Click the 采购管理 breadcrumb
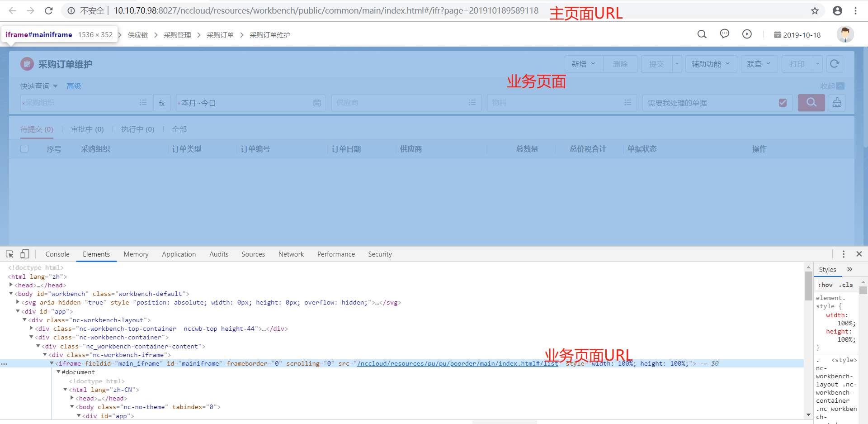This screenshot has width=868, height=424. 177,35
